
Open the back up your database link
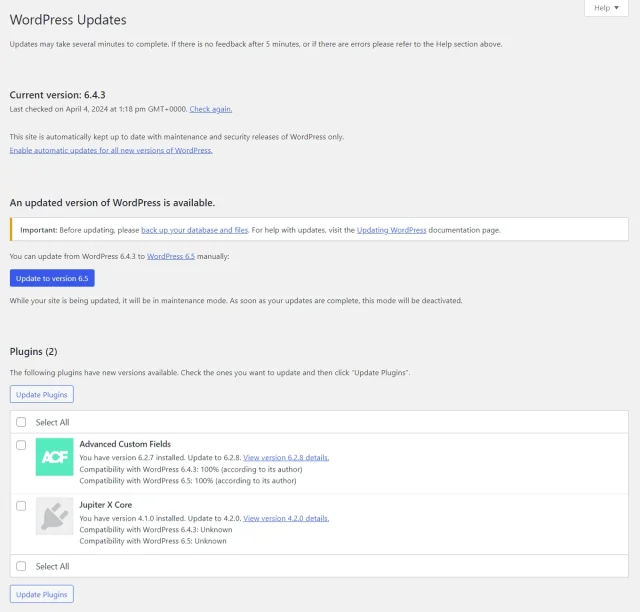point(194,230)
